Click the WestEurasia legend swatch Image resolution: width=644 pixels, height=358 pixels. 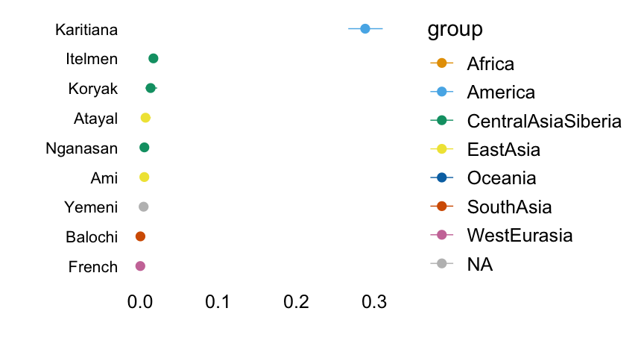(441, 235)
